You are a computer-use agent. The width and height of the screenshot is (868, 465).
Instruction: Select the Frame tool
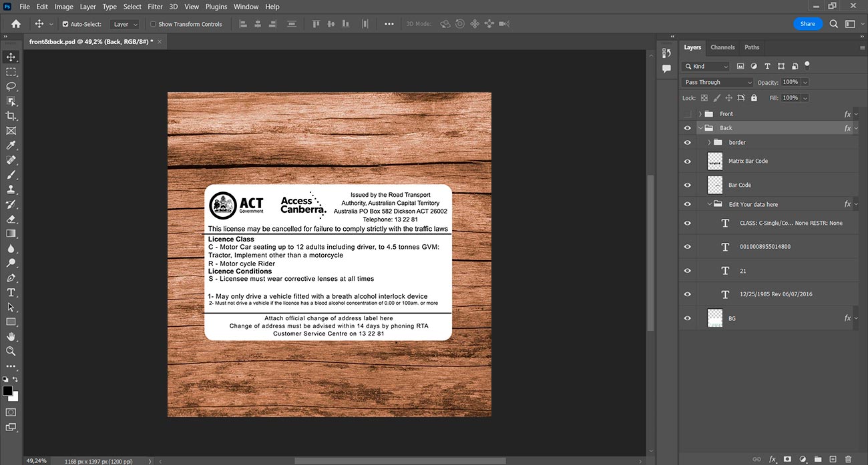(11, 130)
